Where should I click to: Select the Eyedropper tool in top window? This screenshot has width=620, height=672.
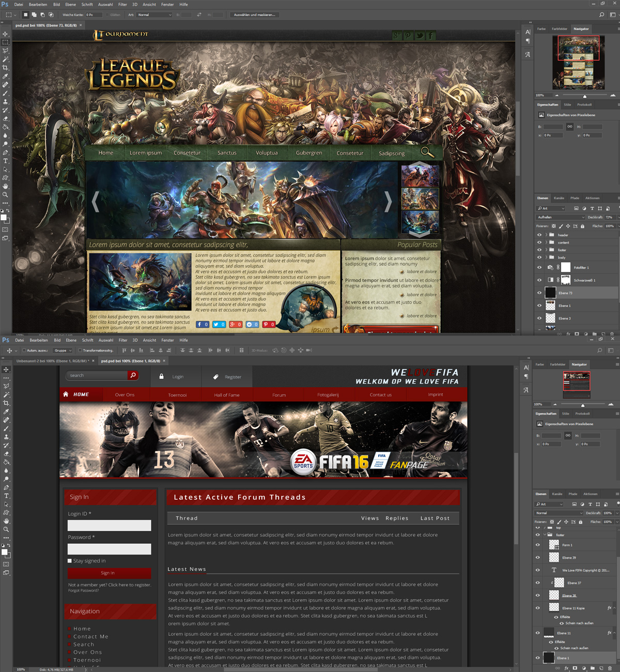click(6, 77)
